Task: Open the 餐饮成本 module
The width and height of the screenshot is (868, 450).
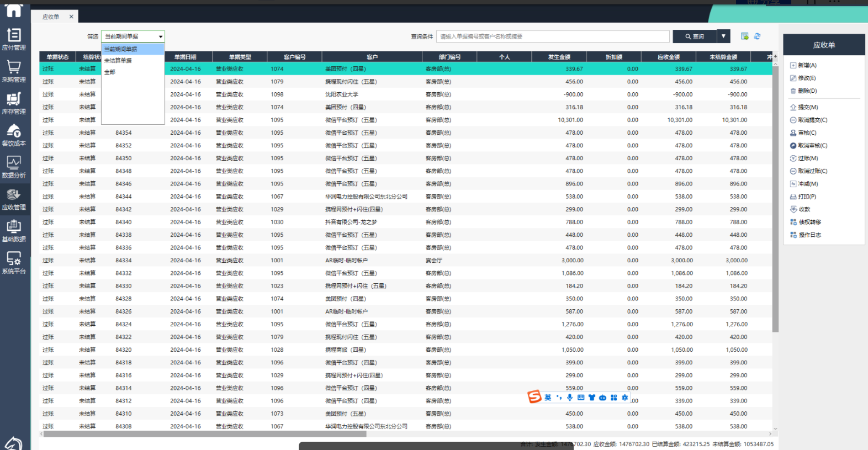Action: (14, 135)
